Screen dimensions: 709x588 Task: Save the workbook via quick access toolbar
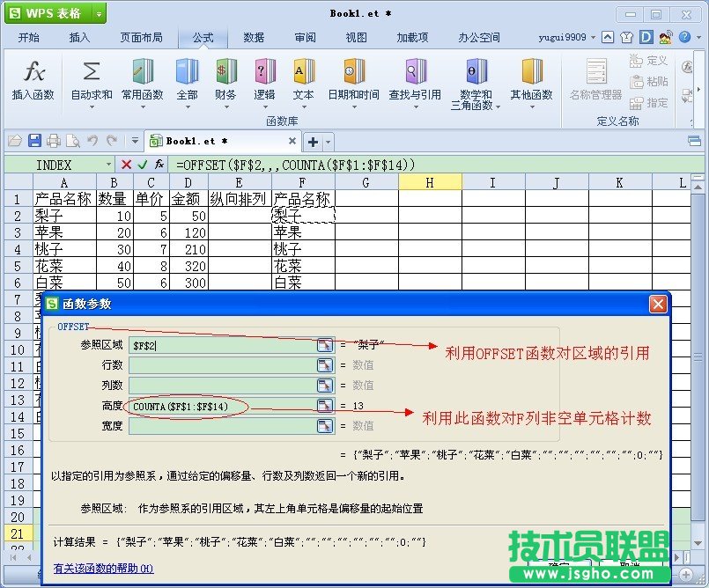(34, 141)
